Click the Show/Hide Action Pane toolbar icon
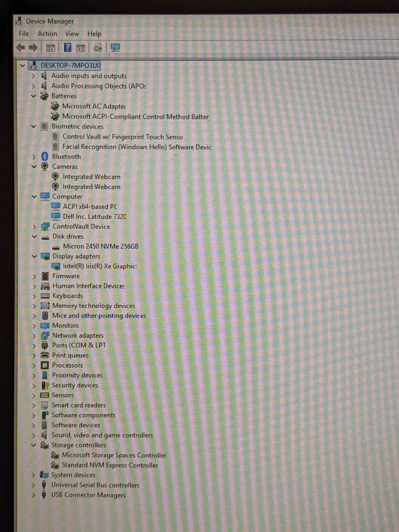This screenshot has height=532, width=399. point(81,48)
